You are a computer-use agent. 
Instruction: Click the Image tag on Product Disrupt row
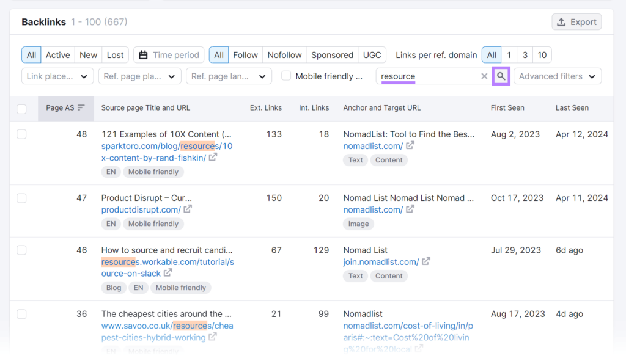(358, 224)
